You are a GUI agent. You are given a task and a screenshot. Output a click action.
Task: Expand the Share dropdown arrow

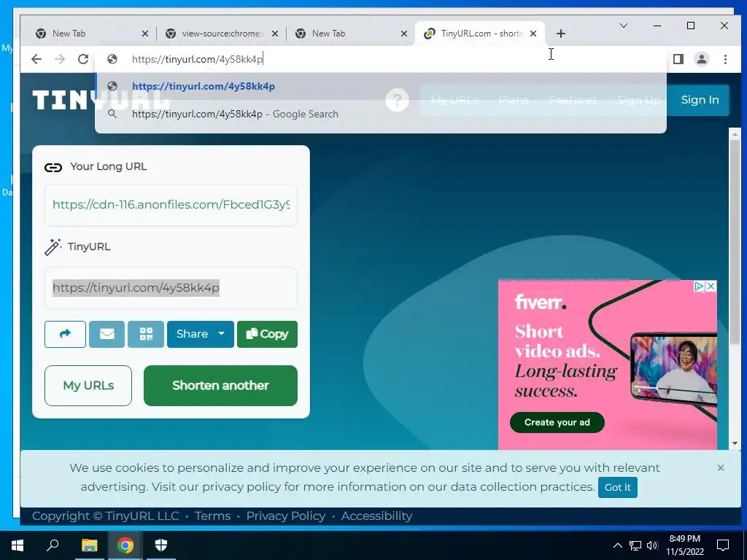(x=222, y=334)
